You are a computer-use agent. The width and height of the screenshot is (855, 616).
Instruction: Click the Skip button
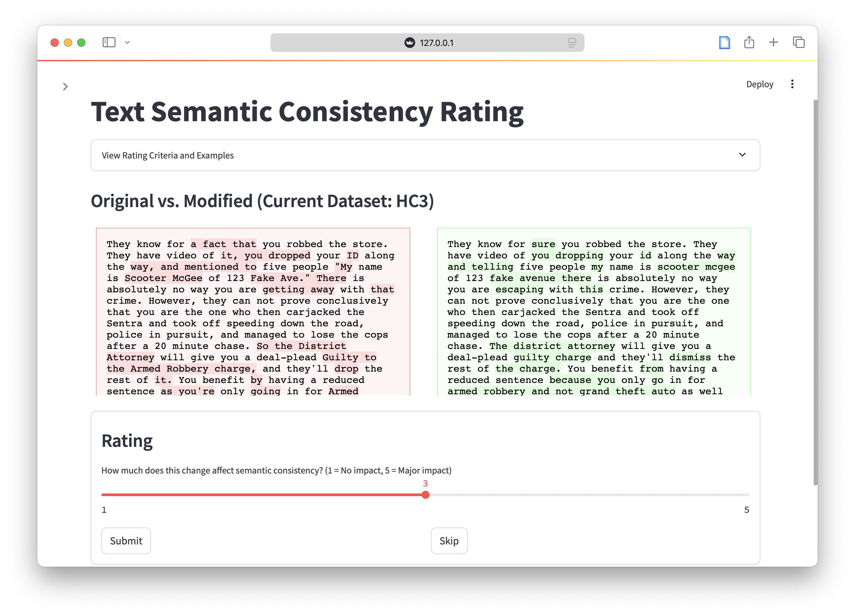click(x=448, y=541)
